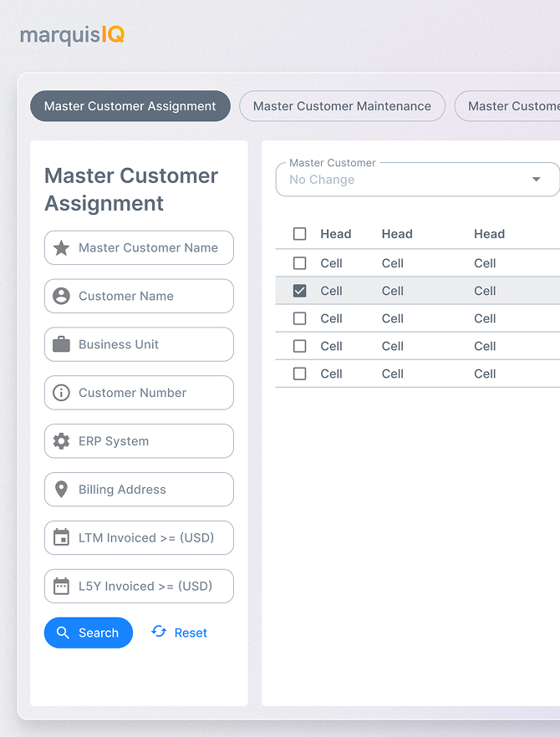The height and width of the screenshot is (737, 560).
Task: Uncheck the checked checkbox in the highlighted row
Action: [x=299, y=291]
